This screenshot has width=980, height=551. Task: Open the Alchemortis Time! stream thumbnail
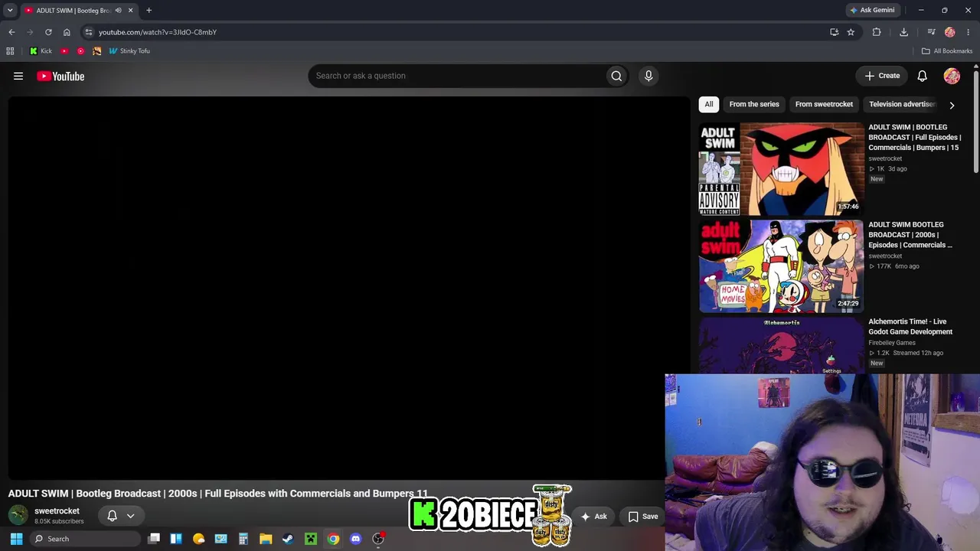[781, 345]
